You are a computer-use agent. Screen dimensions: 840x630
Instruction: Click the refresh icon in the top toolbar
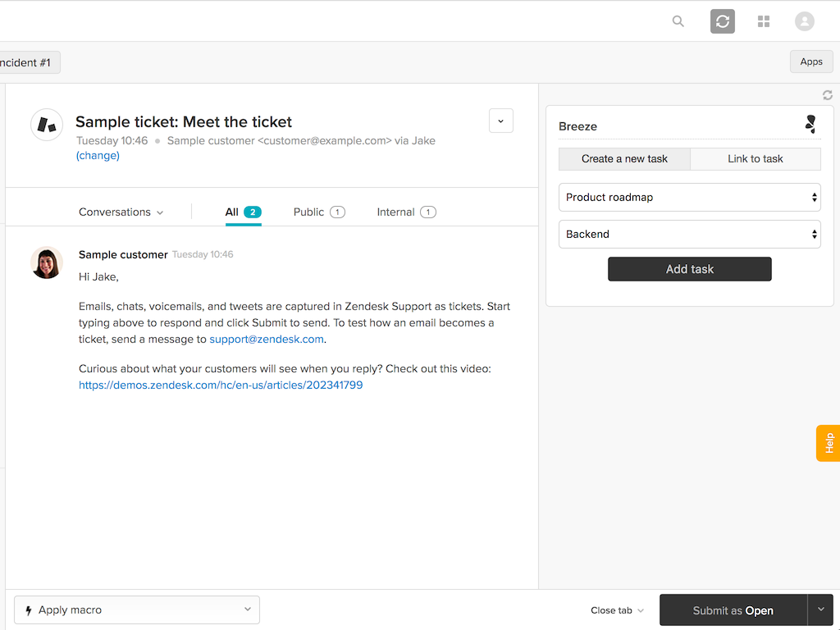pyautogui.click(x=723, y=21)
